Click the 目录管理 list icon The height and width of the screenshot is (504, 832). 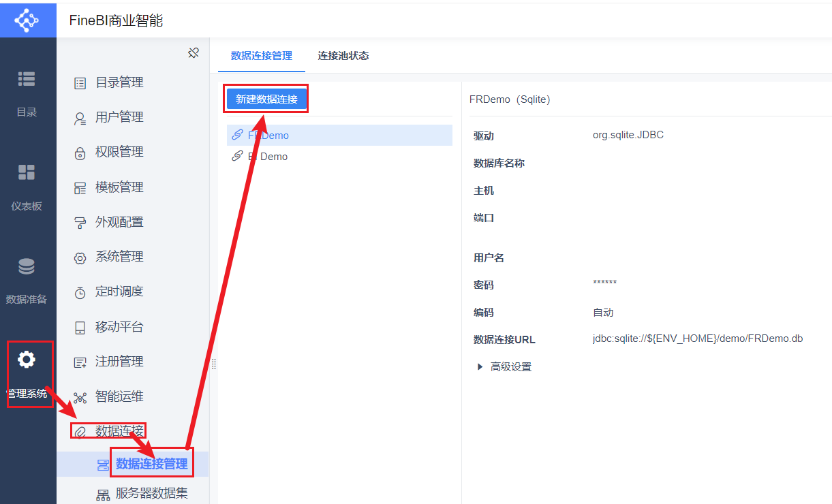click(x=80, y=83)
